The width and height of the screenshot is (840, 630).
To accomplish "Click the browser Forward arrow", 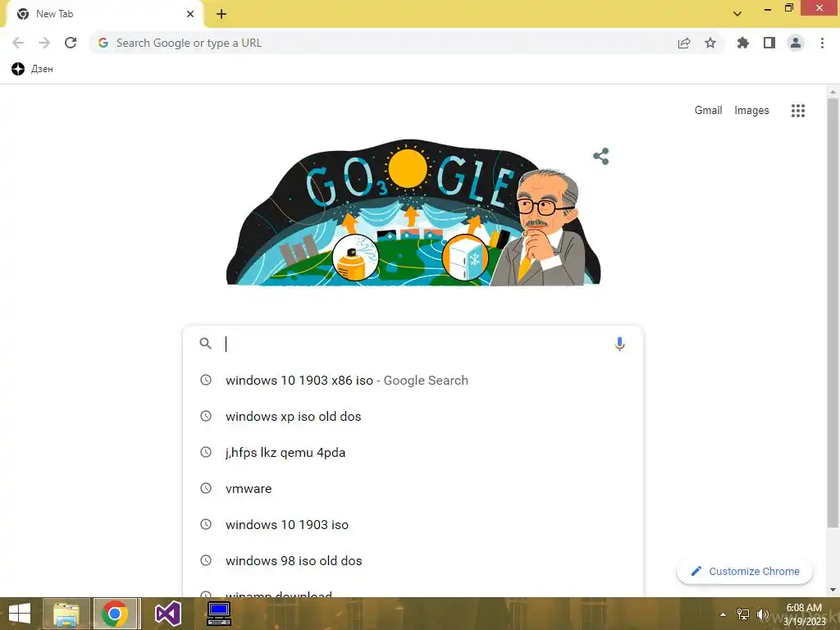I will [44, 43].
